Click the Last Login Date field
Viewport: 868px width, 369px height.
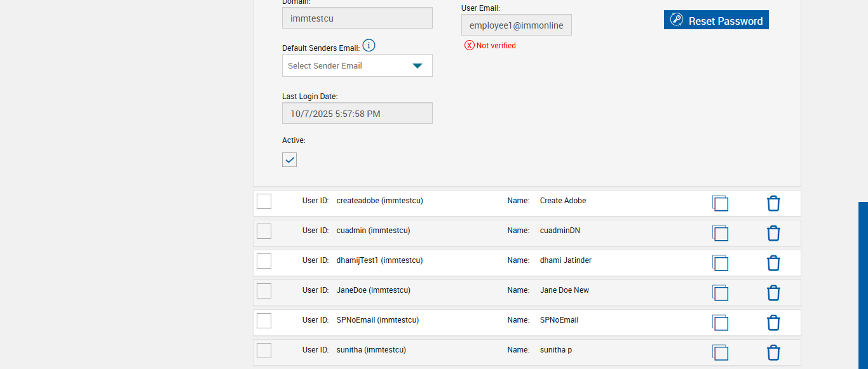pyautogui.click(x=357, y=114)
